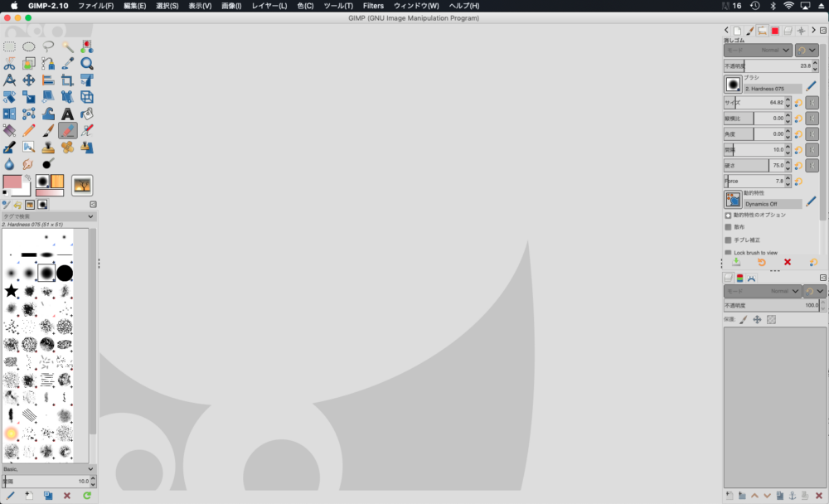Choose the Scissors Select tool
This screenshot has width=829, height=504.
pos(9,64)
